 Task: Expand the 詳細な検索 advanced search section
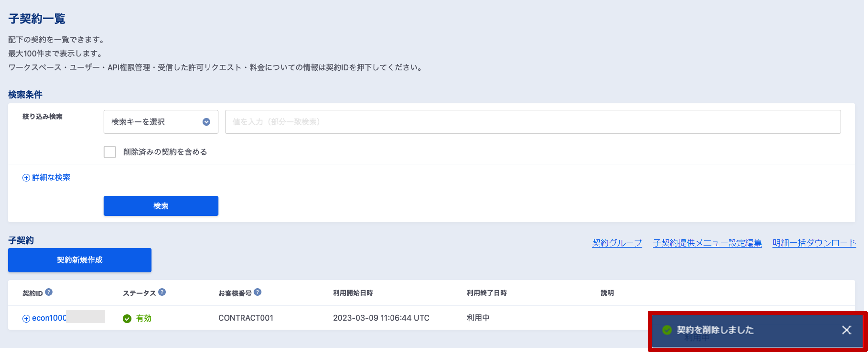50,178
